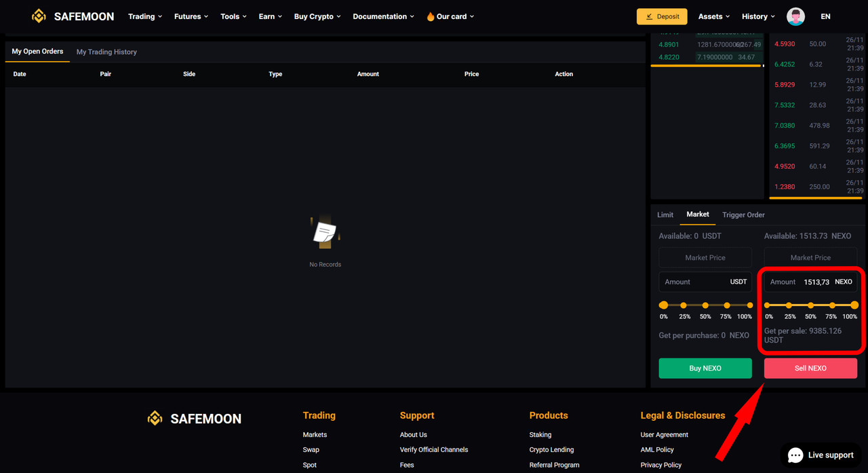868x473 pixels.
Task: Set buy slider to 50%
Action: click(x=705, y=305)
